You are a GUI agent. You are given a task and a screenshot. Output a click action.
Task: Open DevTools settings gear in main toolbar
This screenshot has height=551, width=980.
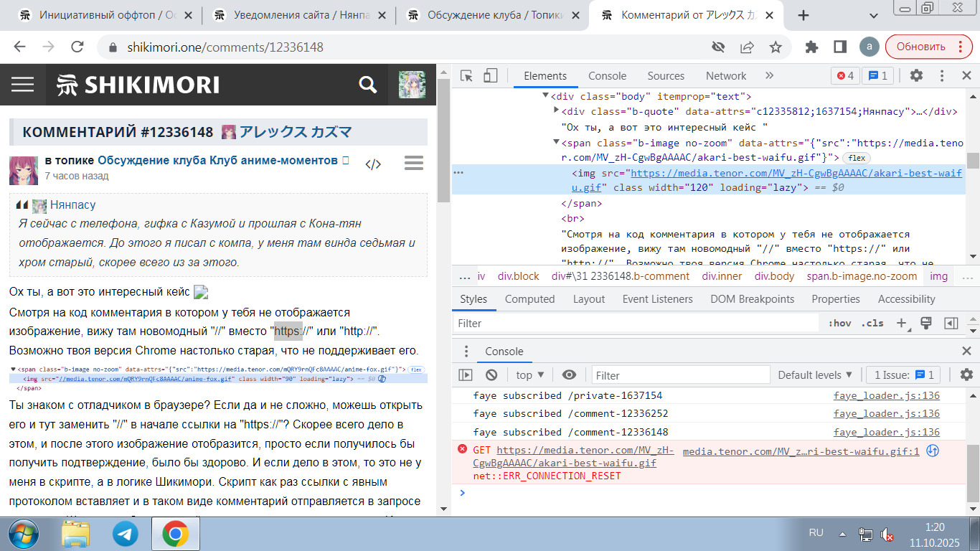click(916, 76)
